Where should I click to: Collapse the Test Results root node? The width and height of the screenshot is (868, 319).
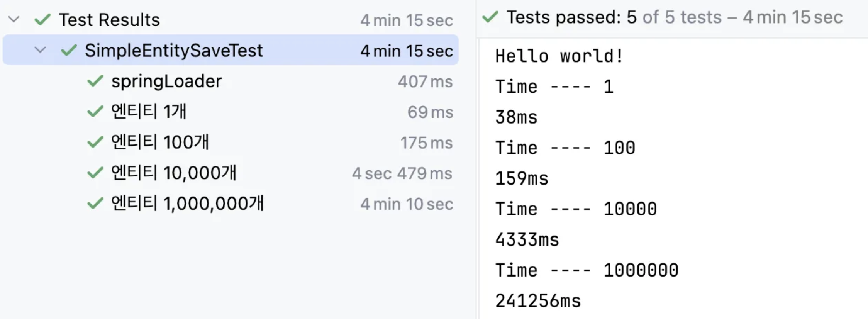14,19
